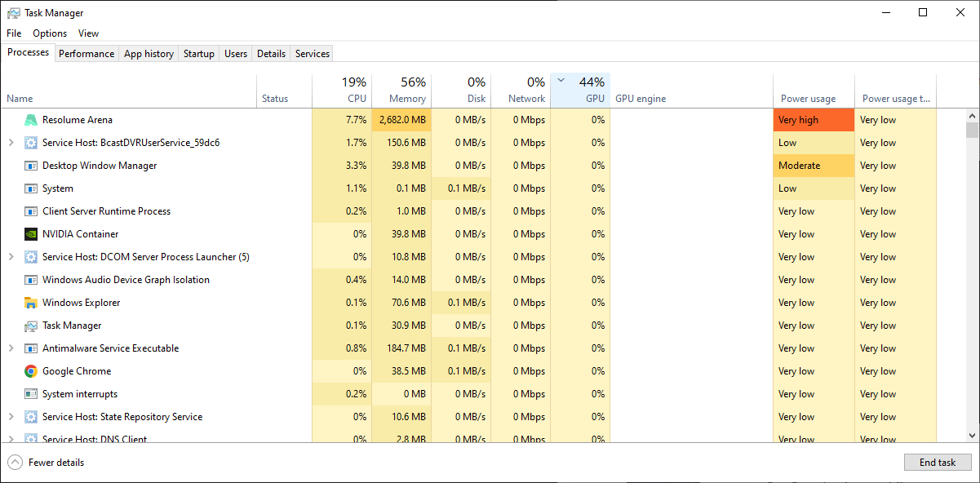
Task: Sort processes by Memory column header
Action: click(x=401, y=91)
